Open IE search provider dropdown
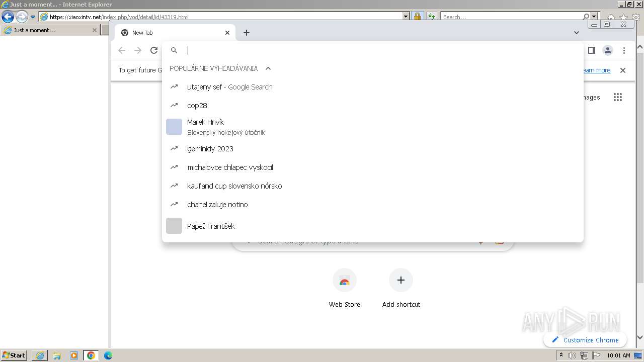Viewport: 644px width, 362px height. point(594,17)
